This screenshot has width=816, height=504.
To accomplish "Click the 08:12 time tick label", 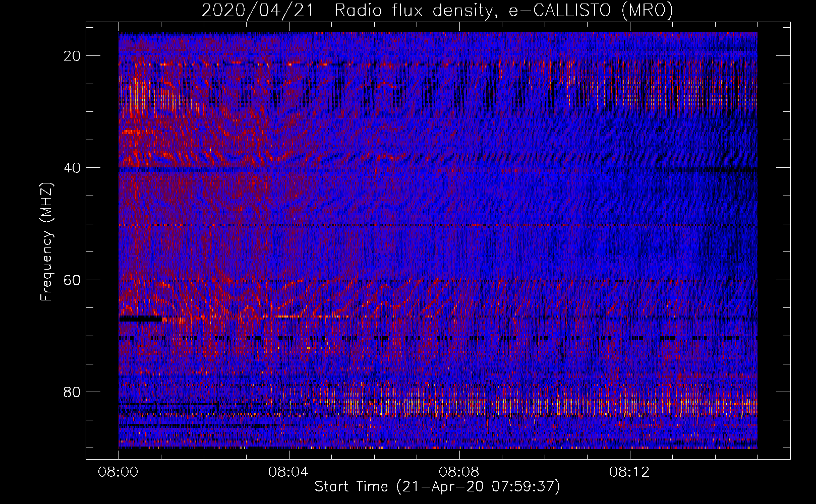I will tap(629, 472).
